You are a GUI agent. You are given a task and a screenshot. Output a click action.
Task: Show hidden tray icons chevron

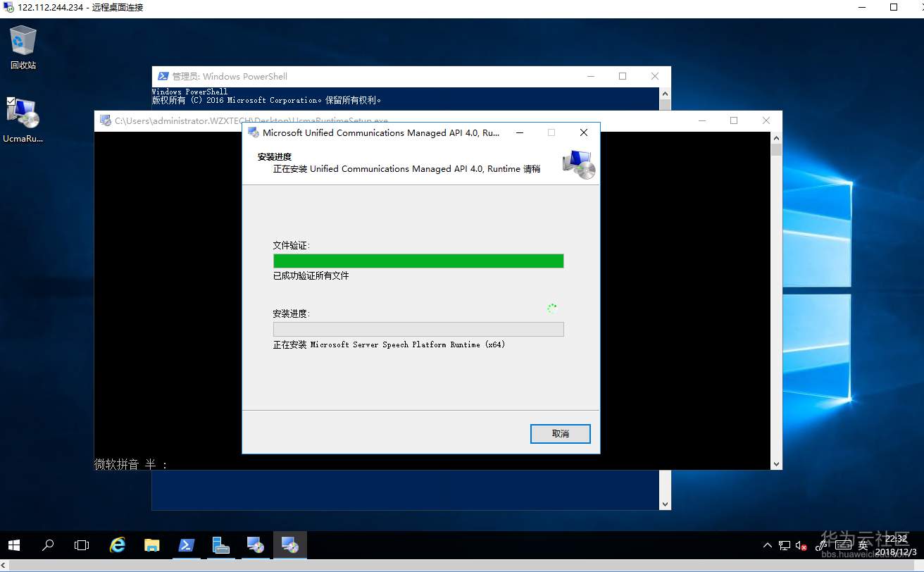pos(768,545)
